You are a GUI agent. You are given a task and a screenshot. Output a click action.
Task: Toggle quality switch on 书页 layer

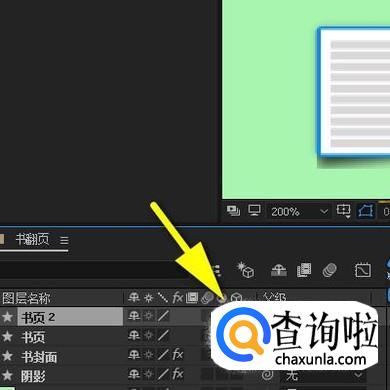click(163, 335)
